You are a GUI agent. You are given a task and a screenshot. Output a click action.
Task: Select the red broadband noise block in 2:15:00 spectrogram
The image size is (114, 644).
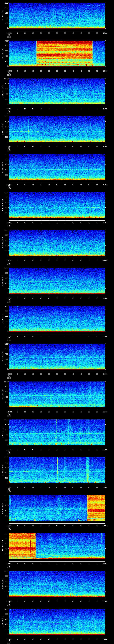tap(65, 53)
